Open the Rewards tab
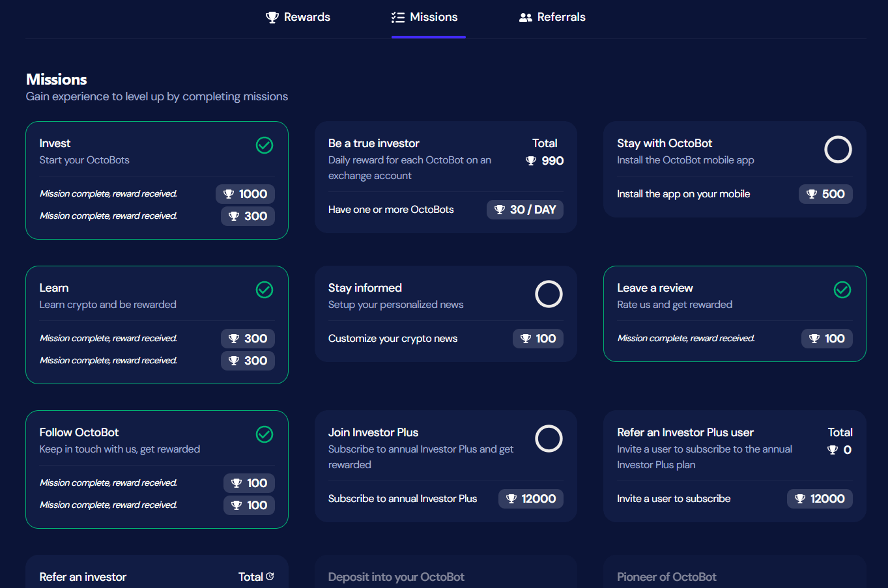The width and height of the screenshot is (888, 588). tap(298, 17)
